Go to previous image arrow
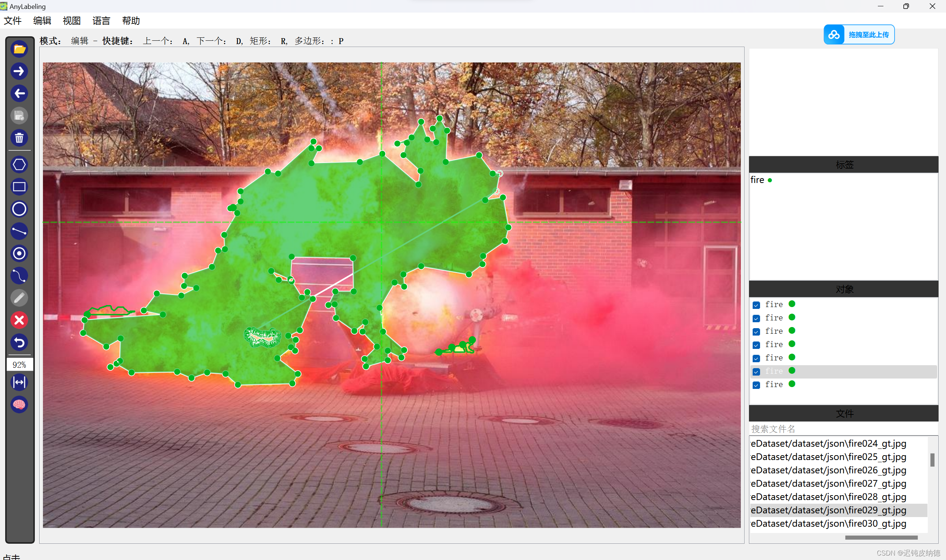The width and height of the screenshot is (946, 560). (x=19, y=94)
